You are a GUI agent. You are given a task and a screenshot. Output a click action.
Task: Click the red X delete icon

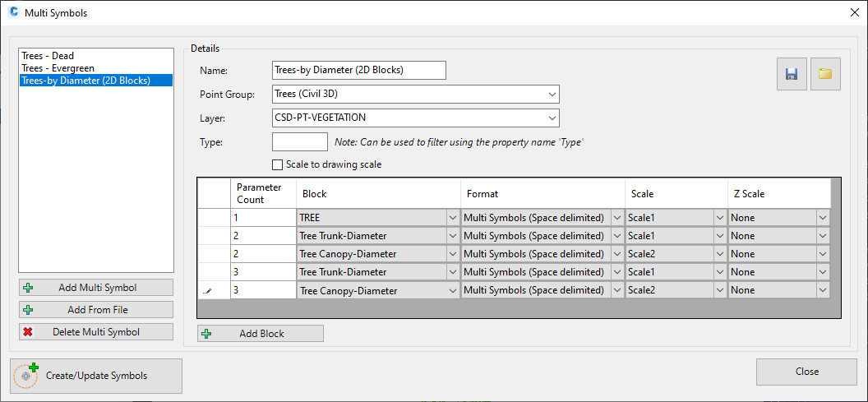[28, 332]
